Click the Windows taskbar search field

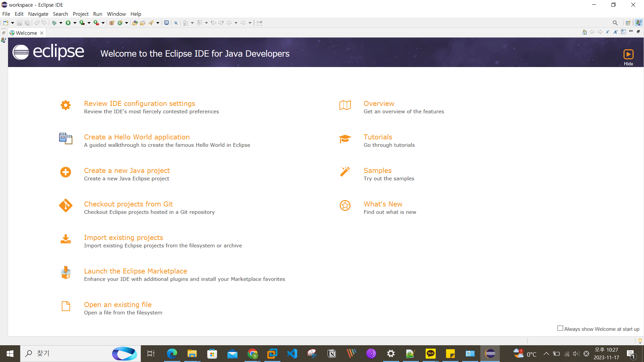(67, 353)
